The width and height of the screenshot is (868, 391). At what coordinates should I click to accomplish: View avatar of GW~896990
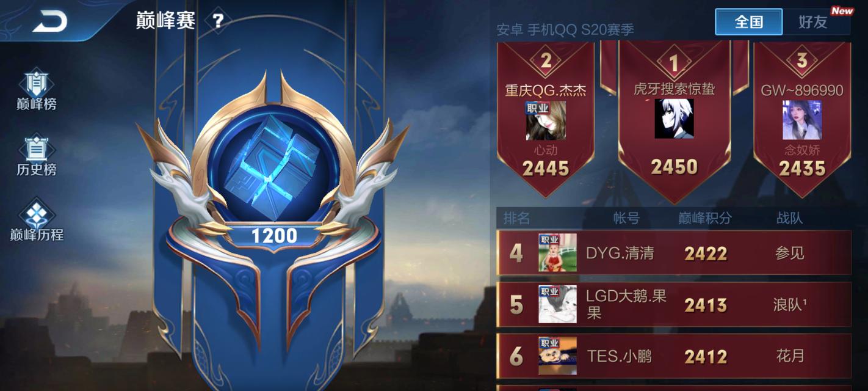(x=802, y=120)
